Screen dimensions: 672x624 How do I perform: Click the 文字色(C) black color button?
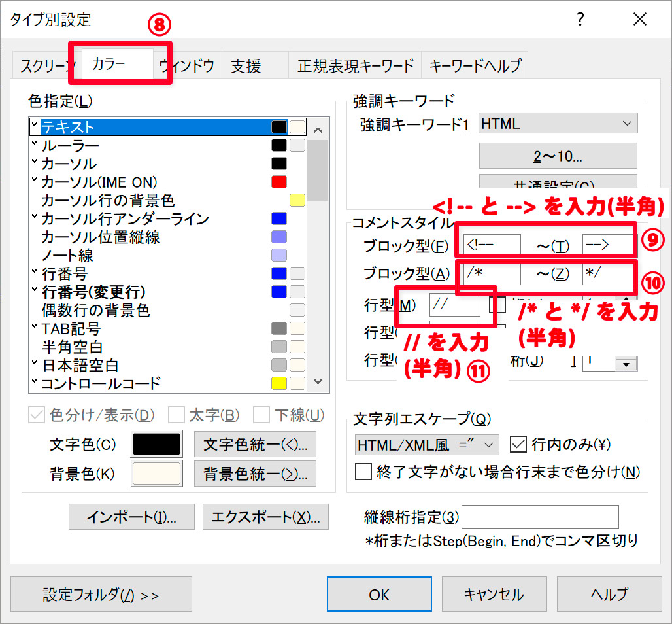[x=157, y=445]
